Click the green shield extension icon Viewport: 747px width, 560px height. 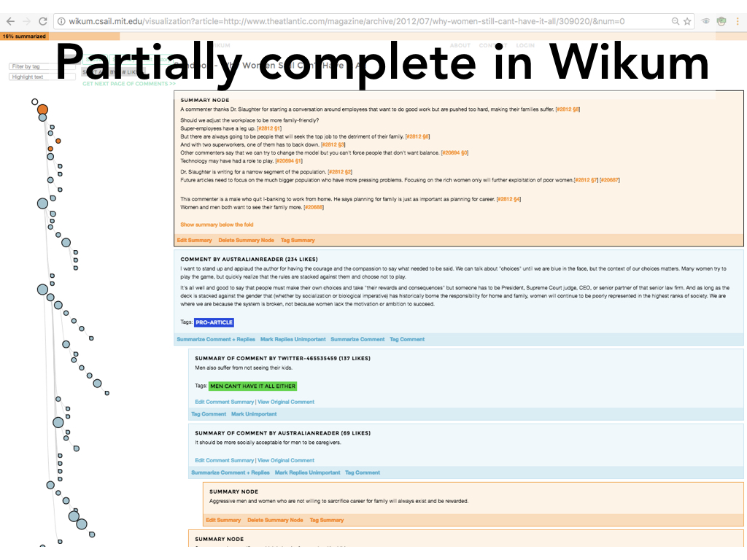pyautogui.click(x=721, y=21)
